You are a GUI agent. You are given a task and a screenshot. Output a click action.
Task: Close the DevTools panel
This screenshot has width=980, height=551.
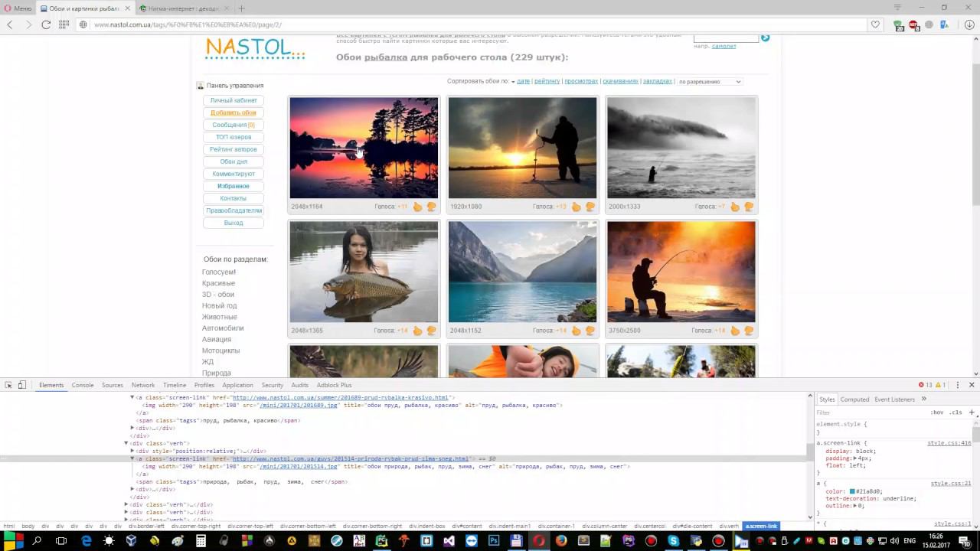pyautogui.click(x=972, y=385)
